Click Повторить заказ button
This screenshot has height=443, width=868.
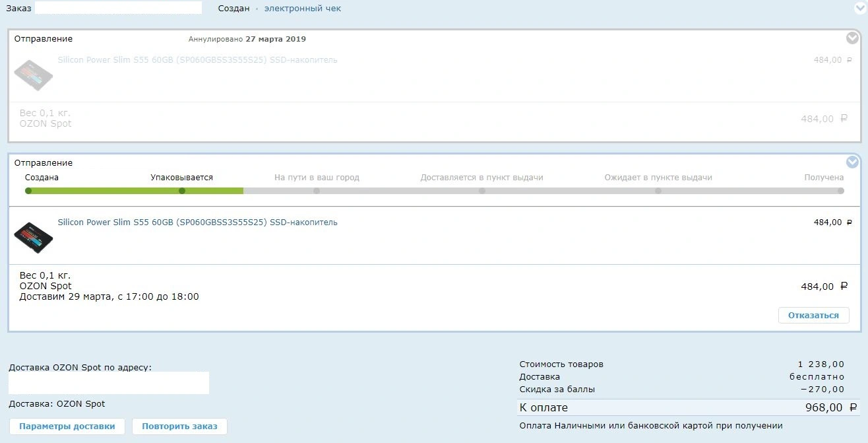[x=179, y=426]
